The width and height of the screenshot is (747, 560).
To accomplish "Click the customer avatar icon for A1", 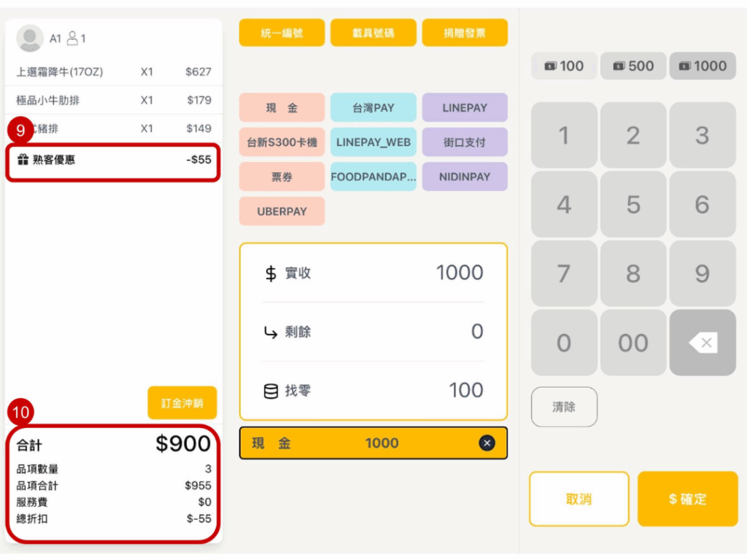I will coord(30,38).
